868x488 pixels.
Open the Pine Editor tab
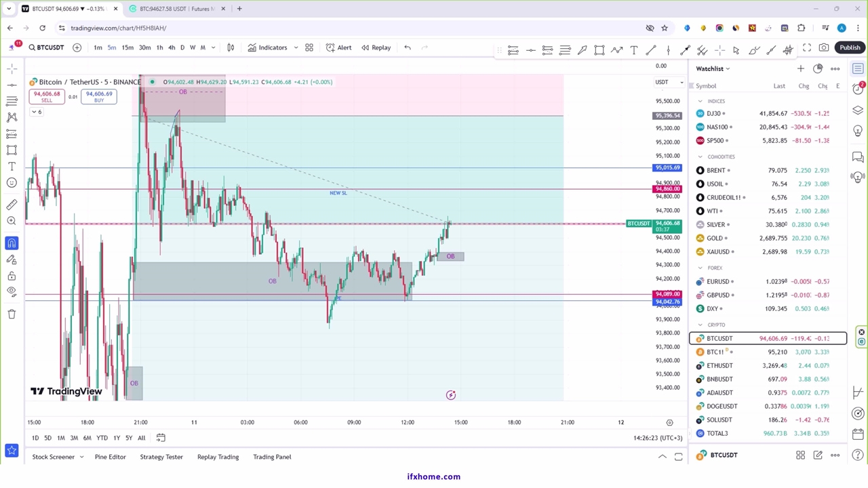111,457
